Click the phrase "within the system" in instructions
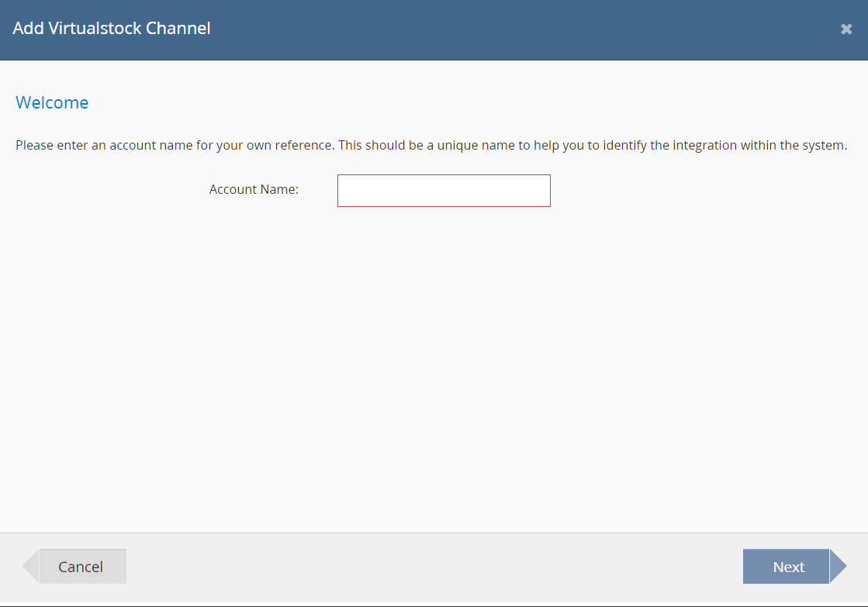The height and width of the screenshot is (607, 868). tap(794, 146)
